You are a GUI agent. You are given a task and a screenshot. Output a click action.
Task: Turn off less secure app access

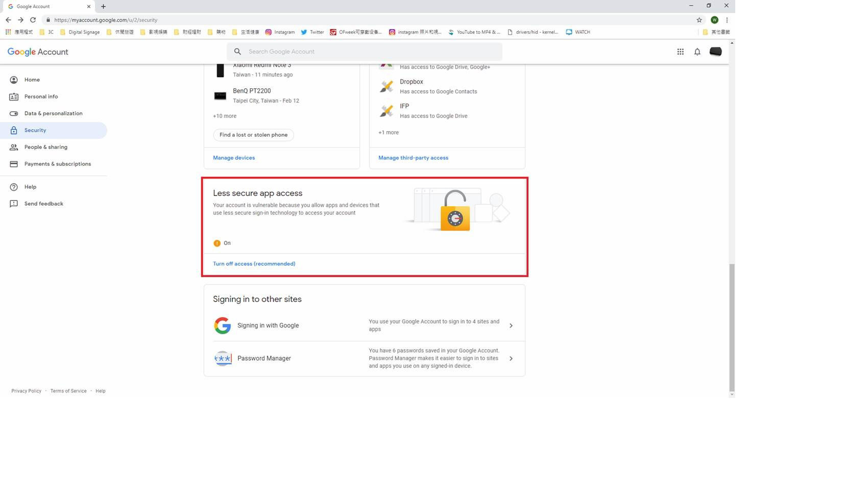coord(254,264)
